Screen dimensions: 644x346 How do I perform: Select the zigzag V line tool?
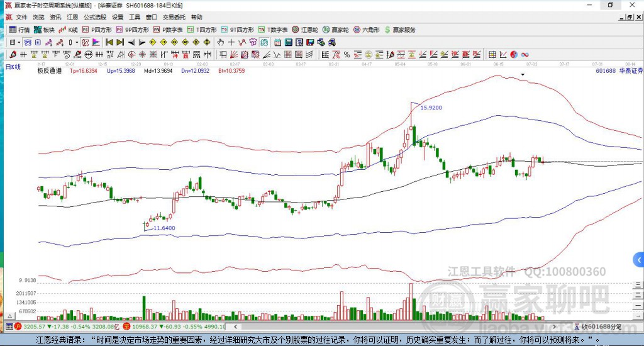[277, 55]
